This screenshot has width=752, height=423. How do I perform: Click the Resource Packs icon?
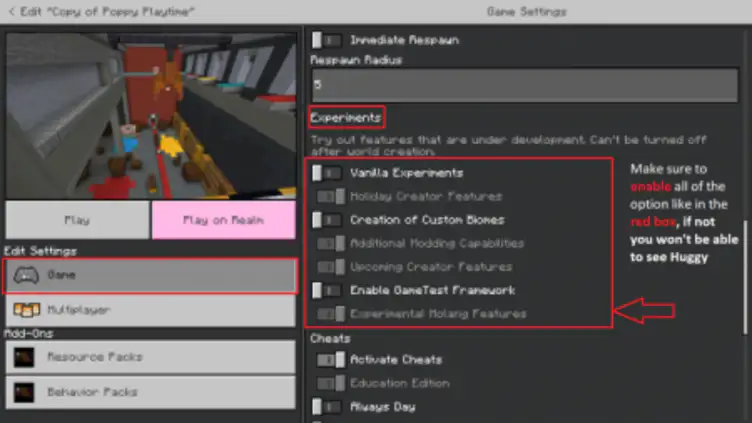click(24, 357)
